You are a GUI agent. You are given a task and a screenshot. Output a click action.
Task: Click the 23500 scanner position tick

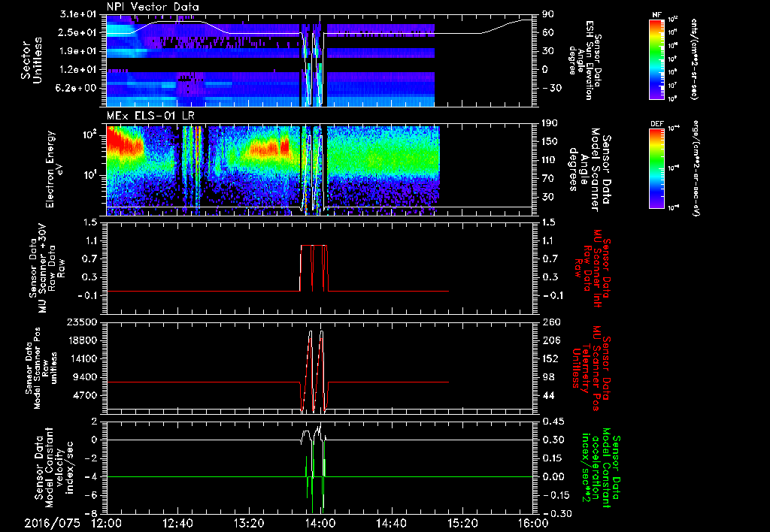(x=82, y=322)
